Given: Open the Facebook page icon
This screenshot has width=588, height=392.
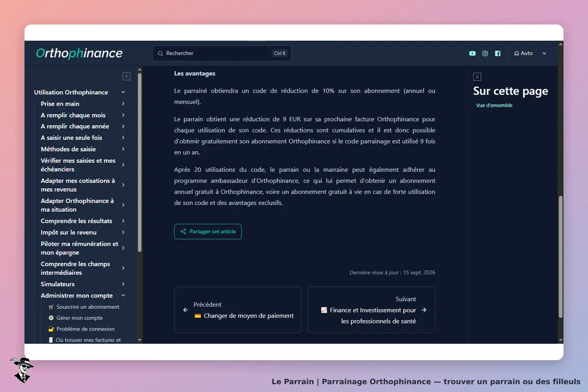Looking at the screenshot, I should tap(498, 53).
